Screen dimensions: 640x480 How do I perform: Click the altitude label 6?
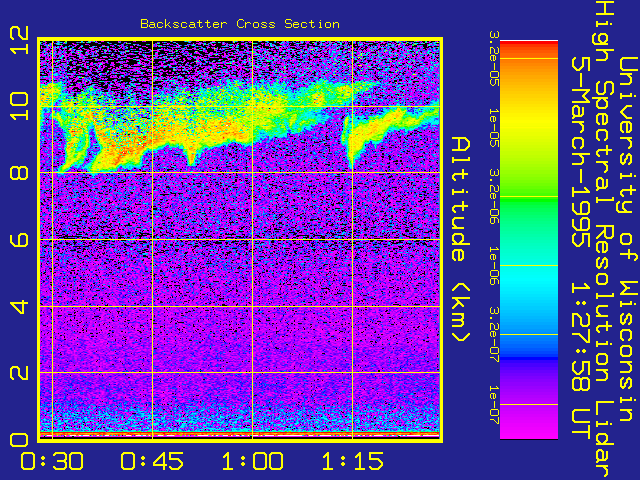click(x=19, y=240)
